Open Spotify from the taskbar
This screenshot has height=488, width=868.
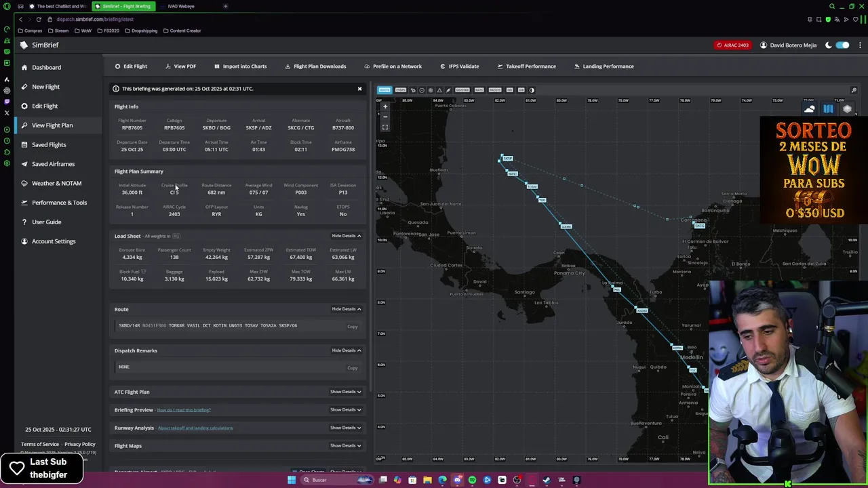click(x=472, y=480)
